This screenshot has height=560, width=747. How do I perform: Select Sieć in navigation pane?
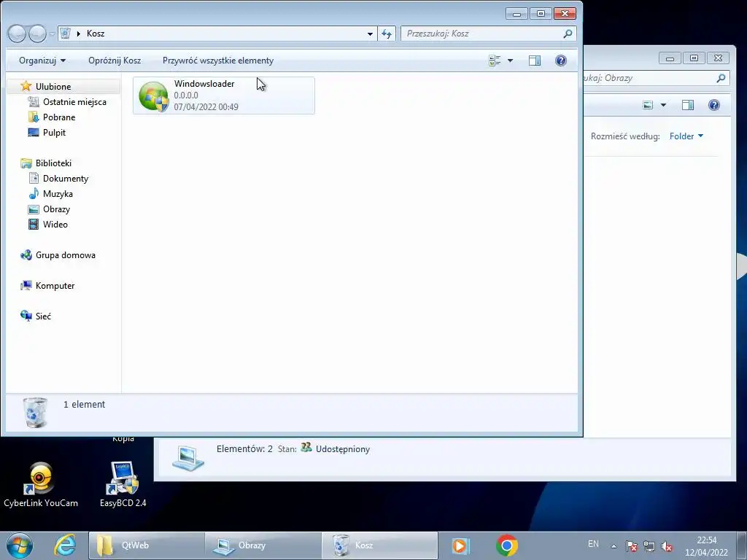click(43, 316)
